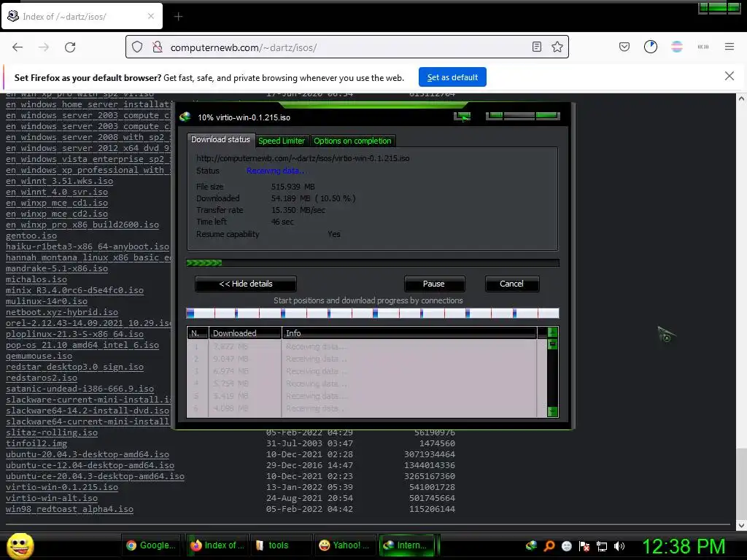Dismiss the default browser notification bar
This screenshot has width=747, height=560.
pos(729,76)
